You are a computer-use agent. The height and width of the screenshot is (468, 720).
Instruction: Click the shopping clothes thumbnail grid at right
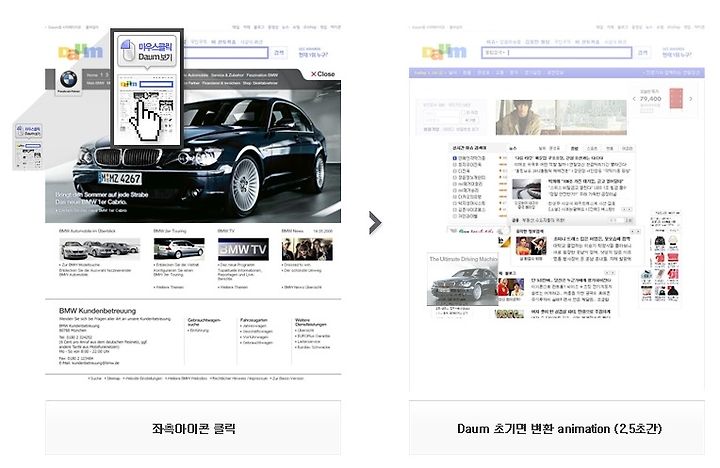coord(660,269)
